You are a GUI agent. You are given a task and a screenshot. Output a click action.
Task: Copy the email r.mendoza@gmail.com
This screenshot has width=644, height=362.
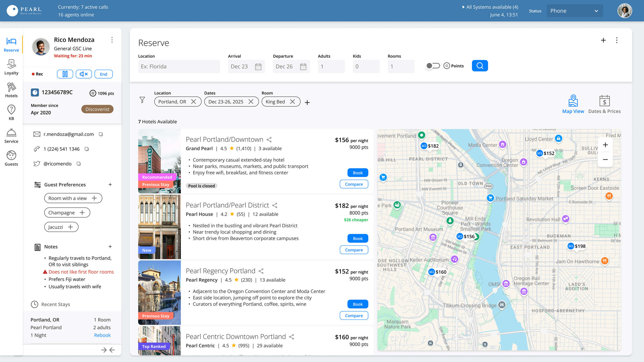click(x=101, y=134)
